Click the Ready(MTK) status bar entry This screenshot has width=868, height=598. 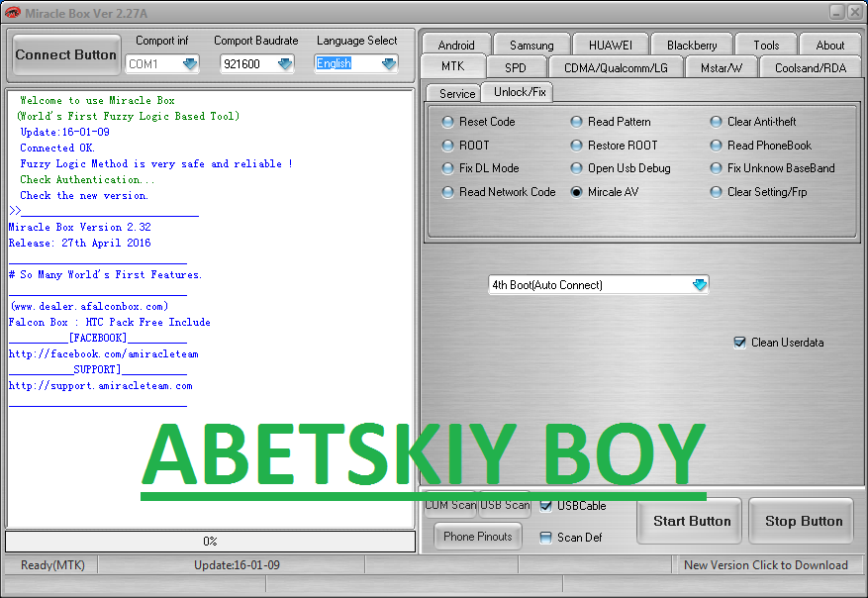52,564
